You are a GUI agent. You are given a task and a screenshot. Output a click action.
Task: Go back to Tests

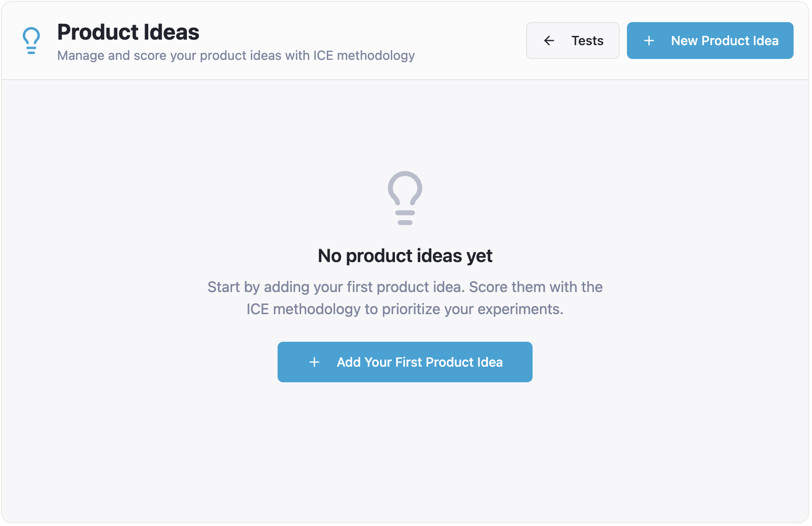[573, 41]
